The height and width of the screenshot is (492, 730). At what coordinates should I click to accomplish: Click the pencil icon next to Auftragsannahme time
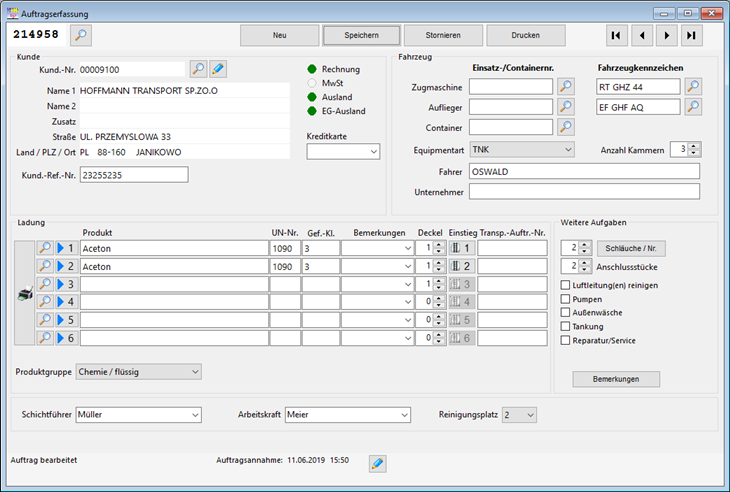pos(377,462)
